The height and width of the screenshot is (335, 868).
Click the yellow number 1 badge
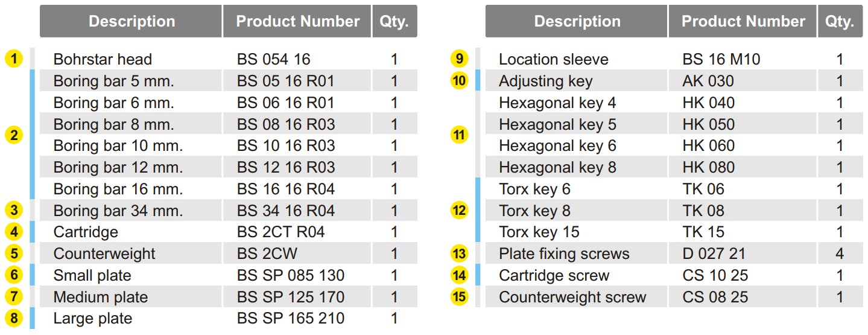(x=14, y=59)
